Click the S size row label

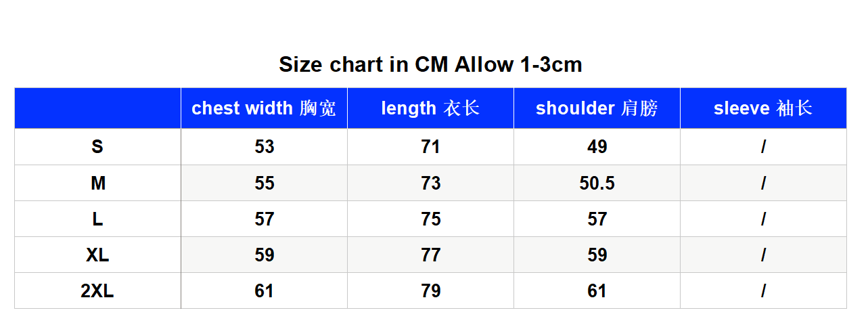tap(97, 147)
